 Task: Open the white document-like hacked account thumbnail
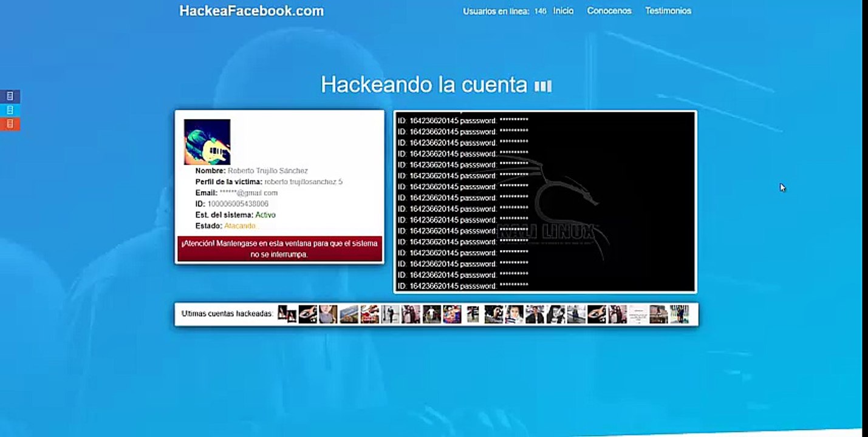638,314
